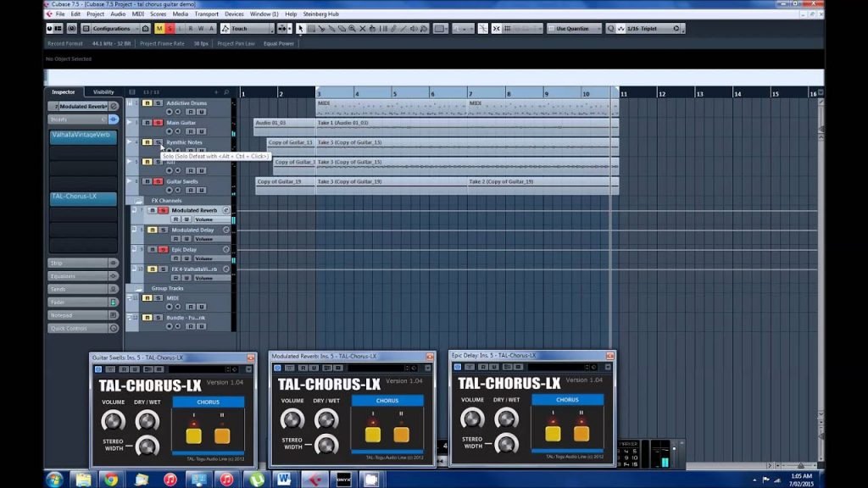Open Word from the Windows taskbar
The height and width of the screenshot is (488, 868).
click(285, 480)
